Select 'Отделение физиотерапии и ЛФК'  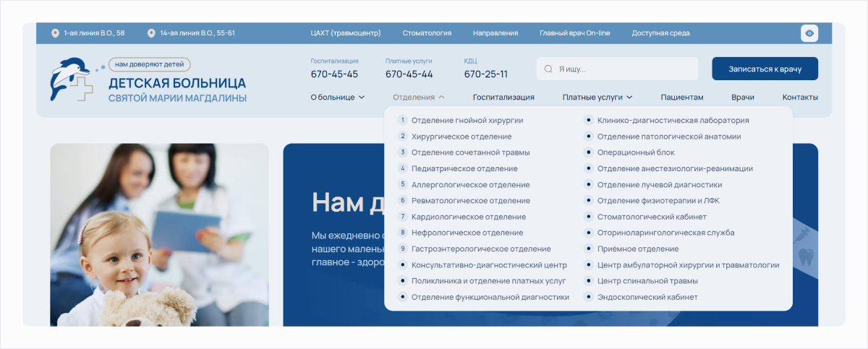pos(658,200)
